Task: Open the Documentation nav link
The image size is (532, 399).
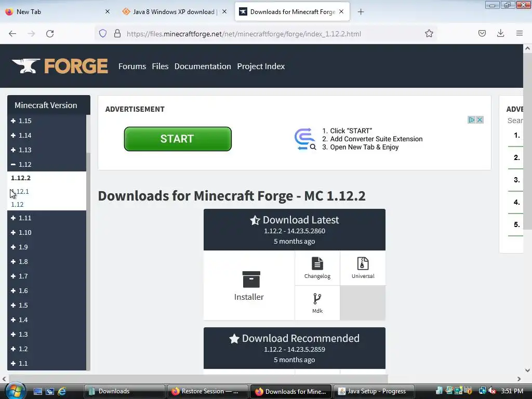Action: (203, 66)
